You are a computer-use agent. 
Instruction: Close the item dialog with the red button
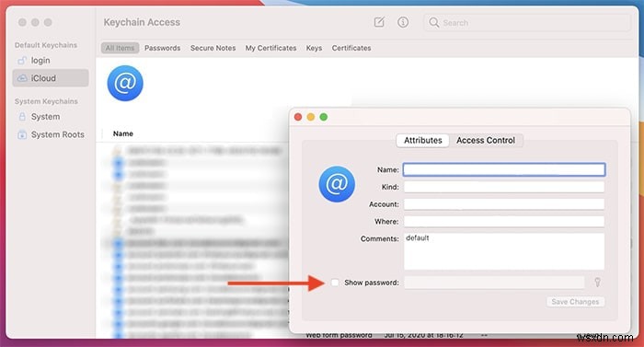(x=298, y=117)
